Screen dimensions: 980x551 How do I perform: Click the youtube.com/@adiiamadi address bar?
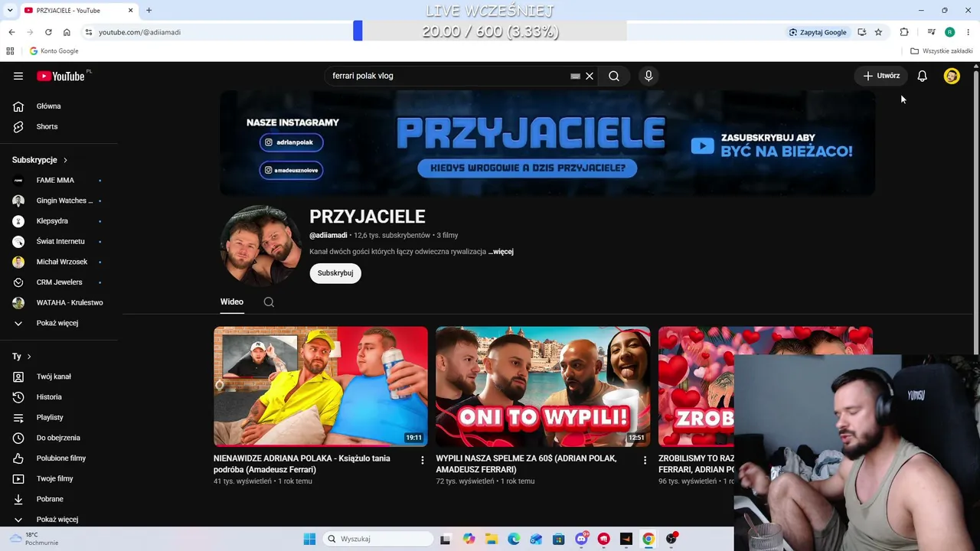[139, 32]
